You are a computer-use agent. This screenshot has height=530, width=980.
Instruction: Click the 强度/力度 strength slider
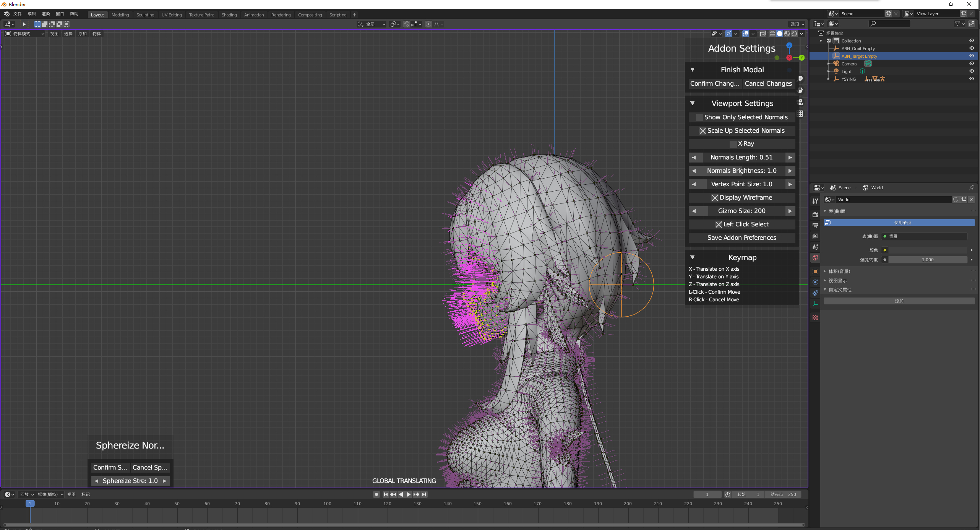click(927, 260)
